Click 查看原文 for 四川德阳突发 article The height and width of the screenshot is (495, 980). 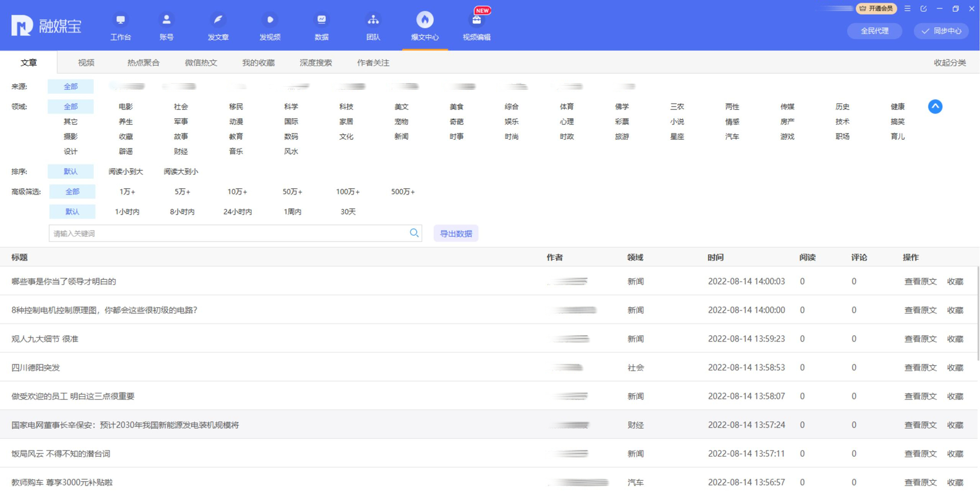pyautogui.click(x=920, y=368)
